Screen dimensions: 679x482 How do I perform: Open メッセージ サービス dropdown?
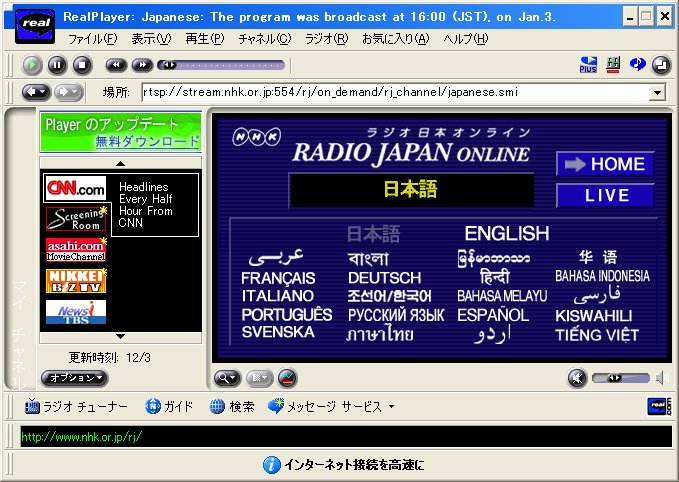[x=331, y=407]
